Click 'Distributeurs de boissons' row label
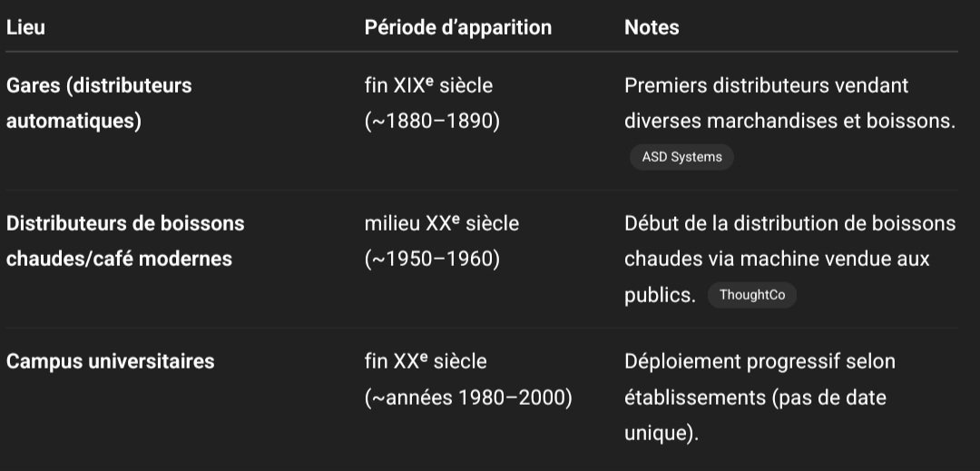Image resolution: width=980 pixels, height=471 pixels. click(x=125, y=222)
